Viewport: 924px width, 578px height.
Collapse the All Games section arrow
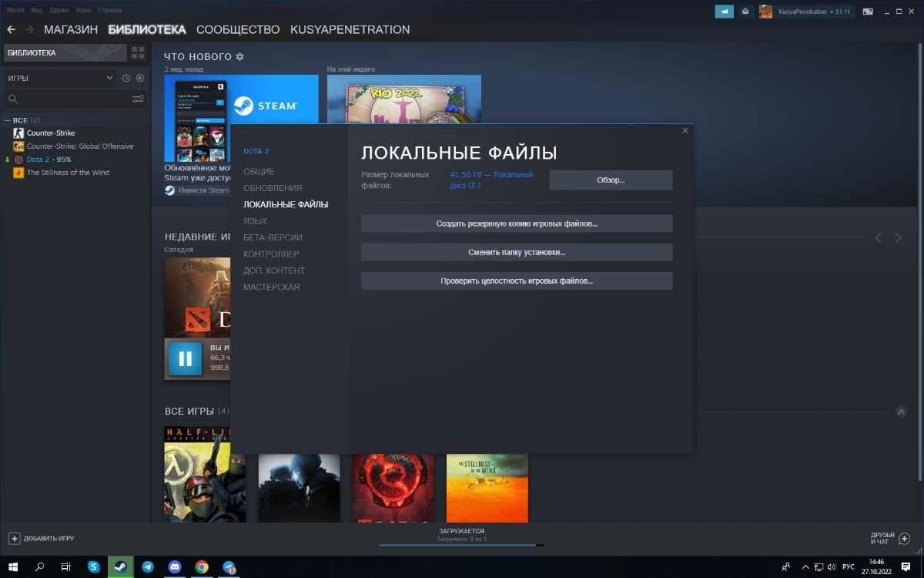tap(901, 412)
